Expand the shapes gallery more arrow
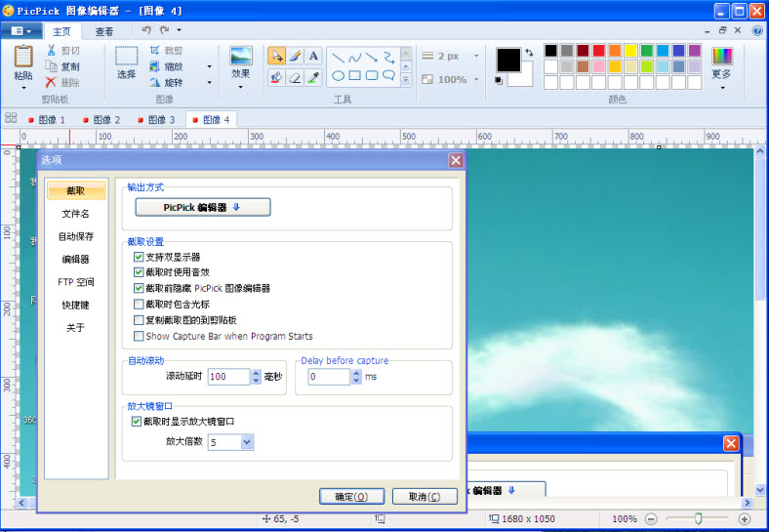 click(x=406, y=78)
